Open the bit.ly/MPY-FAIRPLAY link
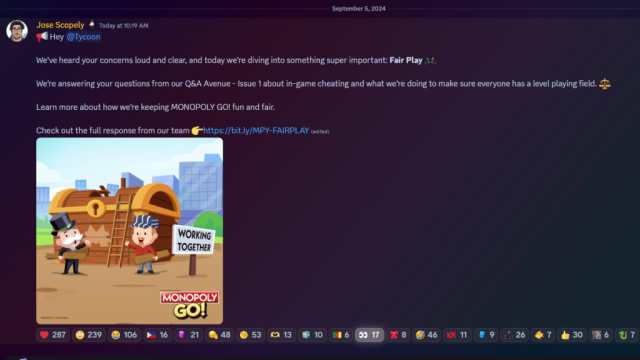This screenshot has height=360, width=640. click(256, 131)
